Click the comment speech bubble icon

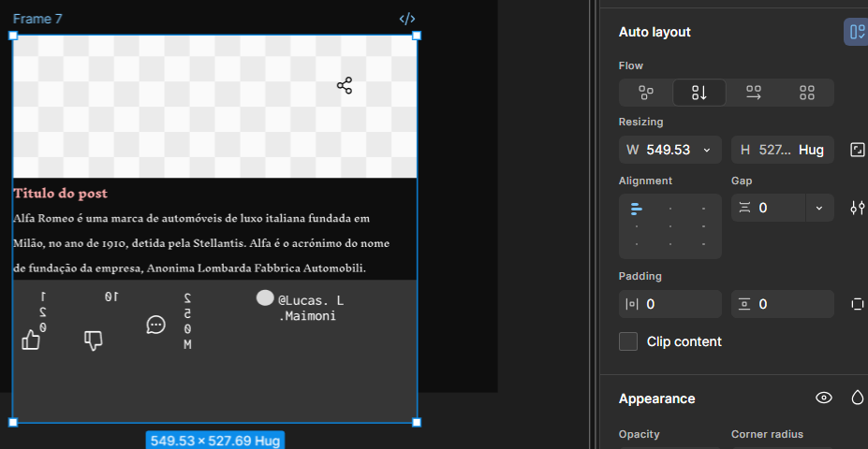coord(155,325)
